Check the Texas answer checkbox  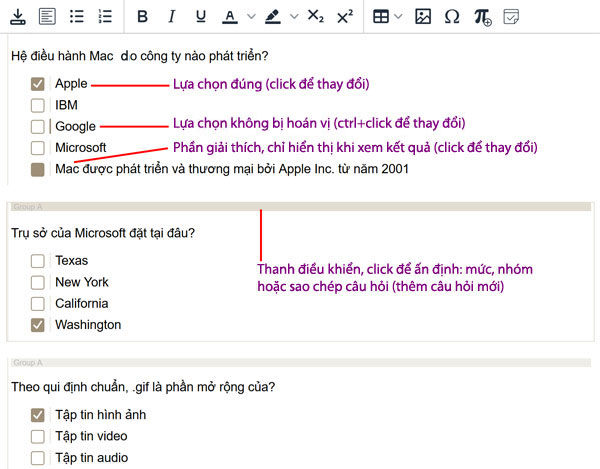coord(38,261)
